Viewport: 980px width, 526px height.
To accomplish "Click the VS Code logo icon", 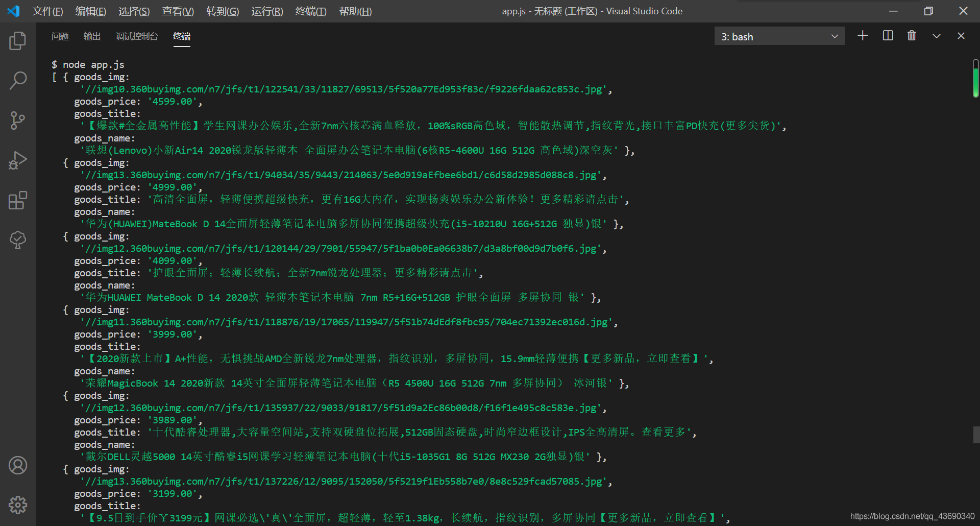I will (x=14, y=11).
